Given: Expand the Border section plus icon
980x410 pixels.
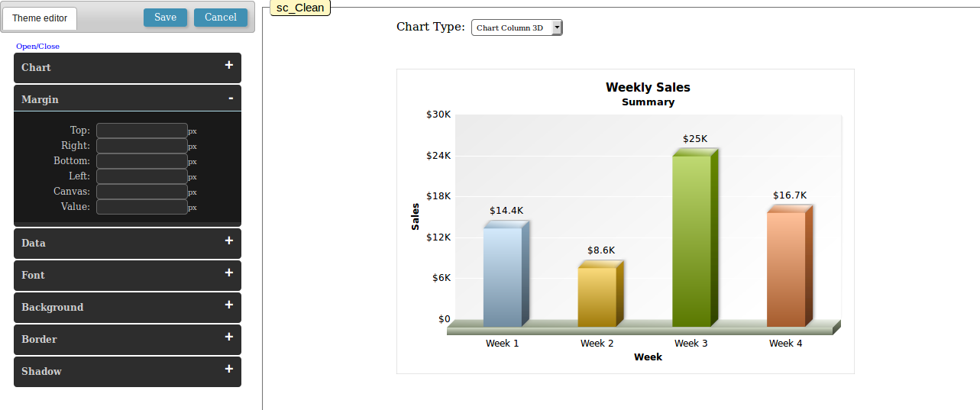Looking at the screenshot, I should (228, 337).
